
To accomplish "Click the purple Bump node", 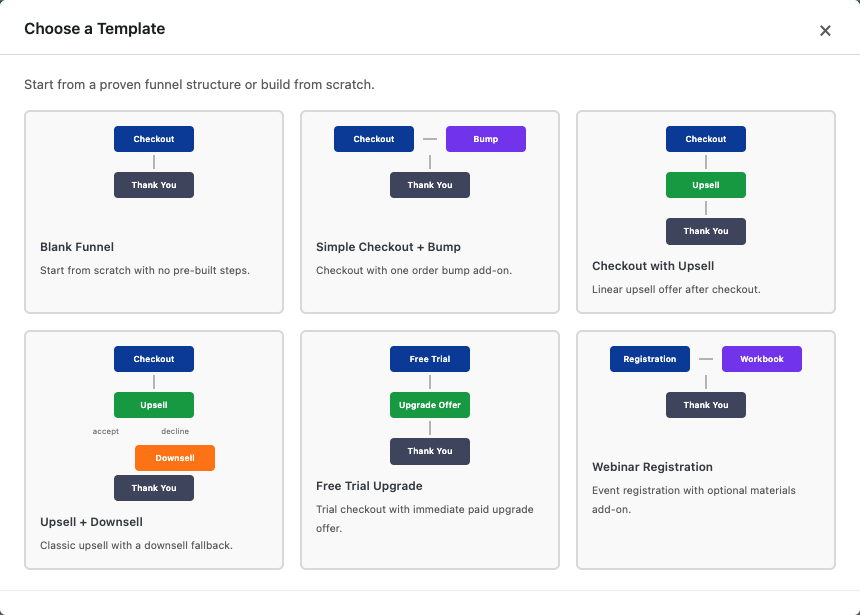I will click(485, 139).
